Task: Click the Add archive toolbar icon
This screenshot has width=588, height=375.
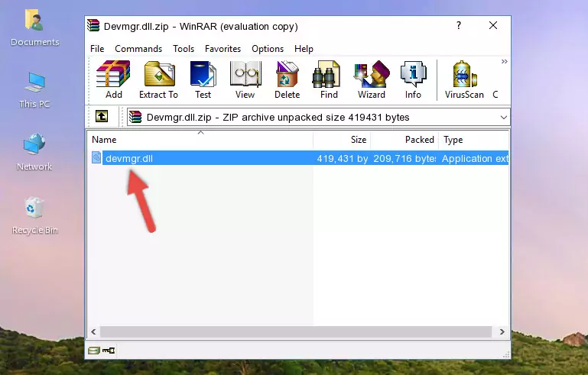Action: click(114, 79)
